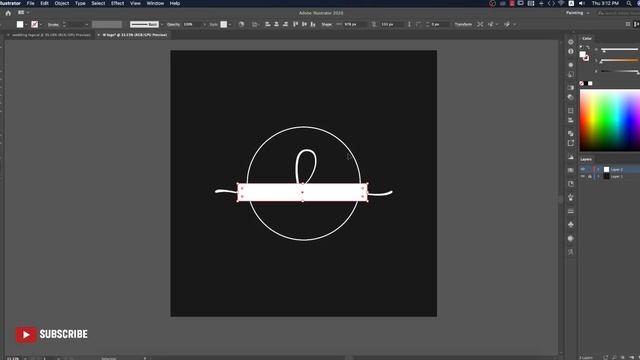Click the Home icon
The width and height of the screenshot is (640, 360).
8,13
